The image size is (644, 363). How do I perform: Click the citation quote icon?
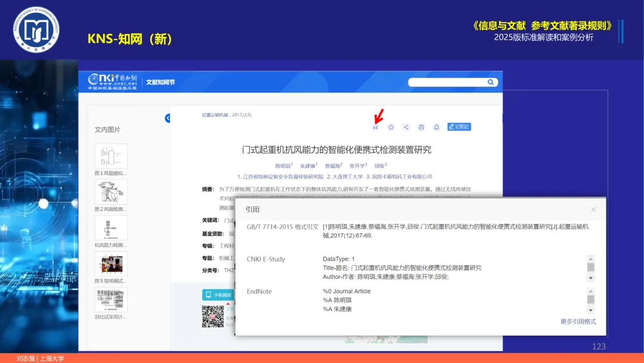[x=376, y=127]
